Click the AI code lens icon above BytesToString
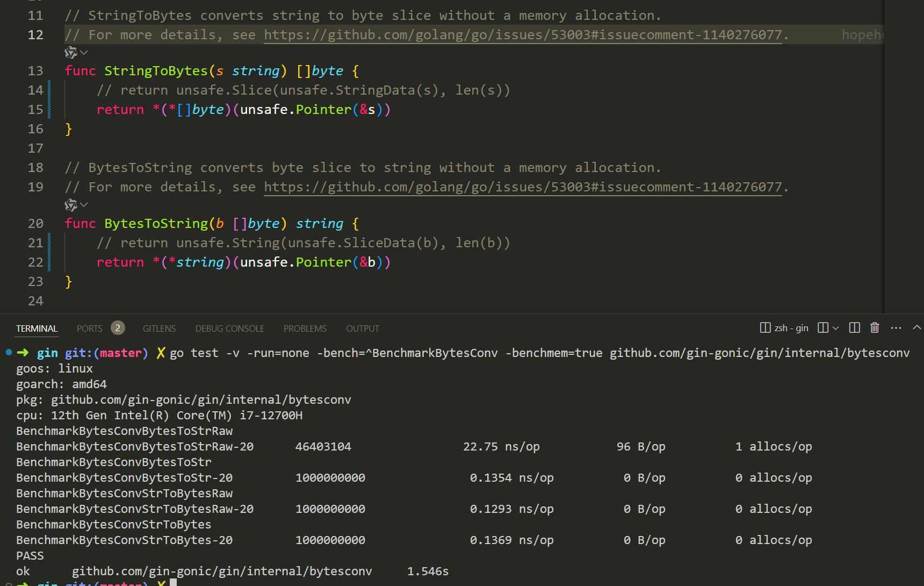The width and height of the screenshot is (924, 586). 71,205
